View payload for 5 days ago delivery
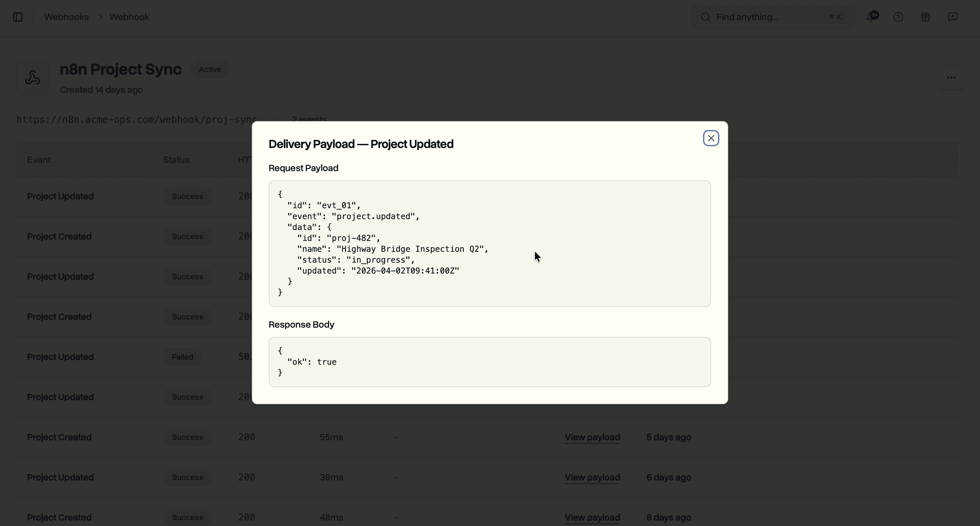Image resolution: width=980 pixels, height=526 pixels. [x=592, y=438]
